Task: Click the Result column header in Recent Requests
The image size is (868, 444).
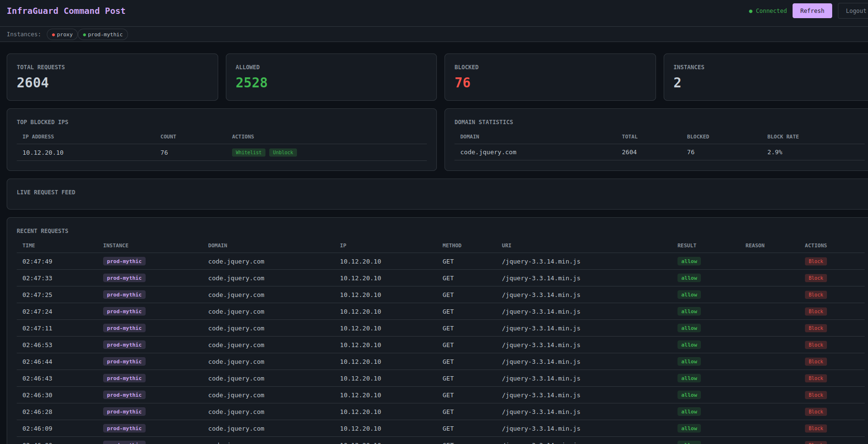Action: (x=687, y=245)
